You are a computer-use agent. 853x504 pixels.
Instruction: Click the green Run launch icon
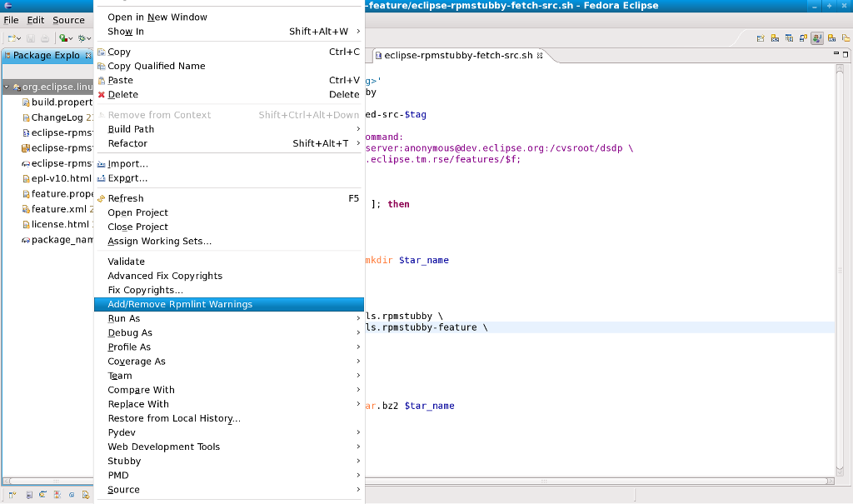[63, 38]
